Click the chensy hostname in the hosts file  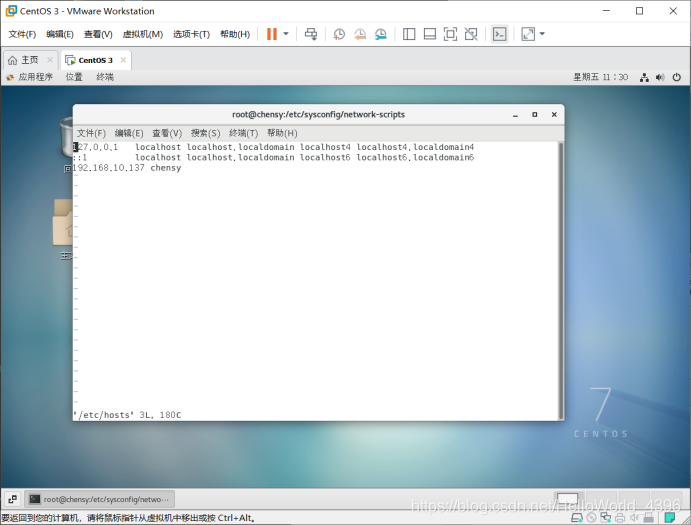click(x=166, y=168)
